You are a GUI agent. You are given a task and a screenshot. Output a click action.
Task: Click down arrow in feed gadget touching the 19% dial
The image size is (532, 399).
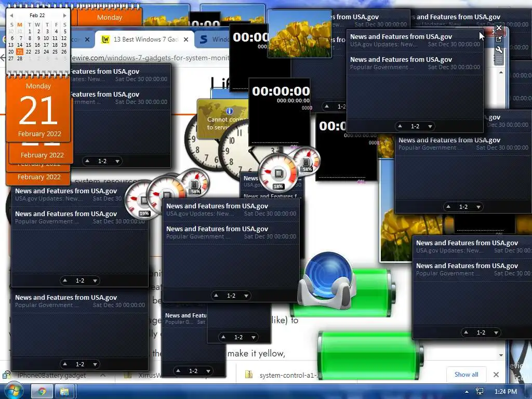point(95,281)
